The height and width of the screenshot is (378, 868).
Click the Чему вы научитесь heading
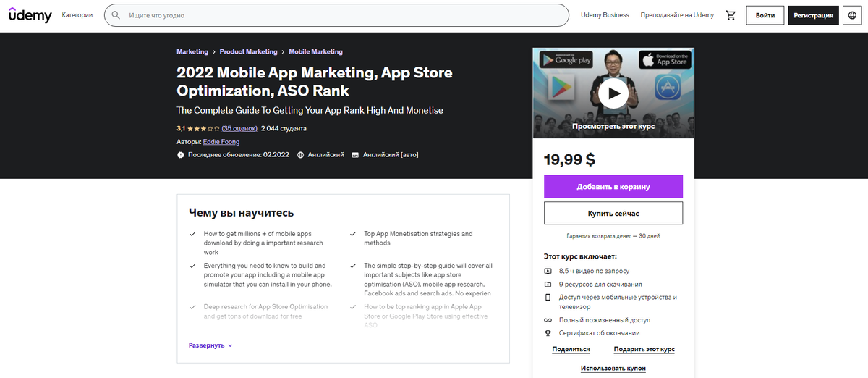[241, 213]
